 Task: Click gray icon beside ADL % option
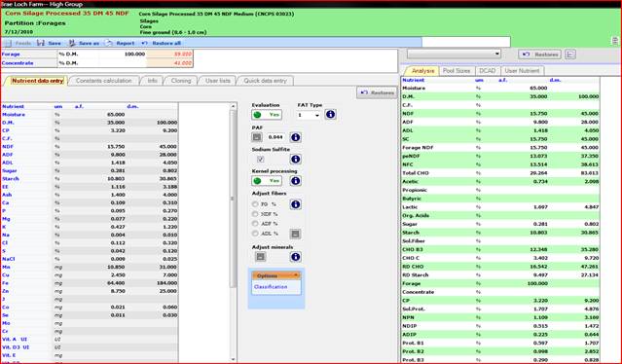tap(295, 234)
